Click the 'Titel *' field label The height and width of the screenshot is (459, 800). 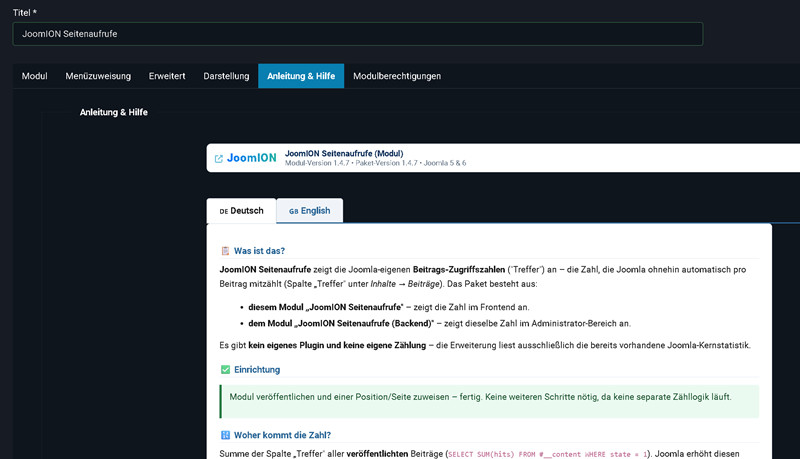(x=24, y=13)
